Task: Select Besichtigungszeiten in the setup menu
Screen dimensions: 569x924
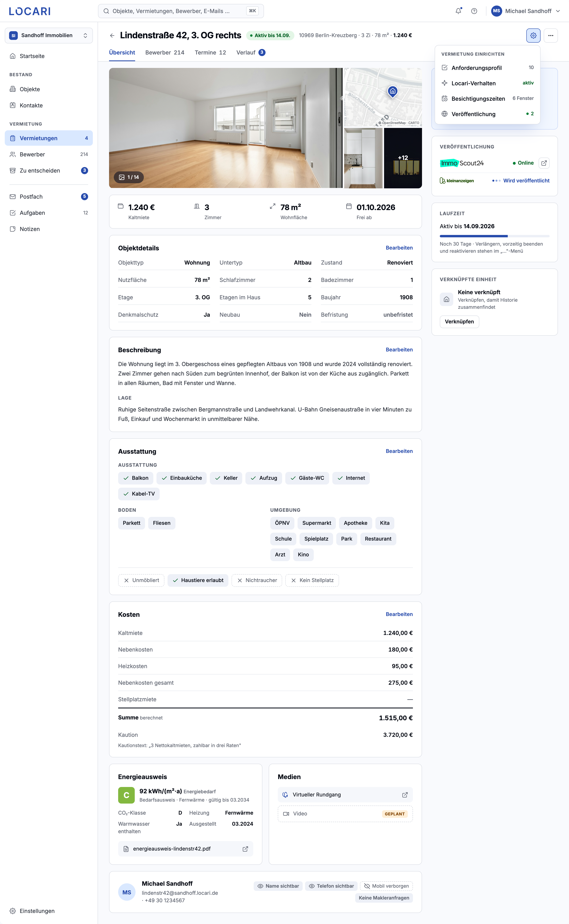Action: pyautogui.click(x=487, y=99)
